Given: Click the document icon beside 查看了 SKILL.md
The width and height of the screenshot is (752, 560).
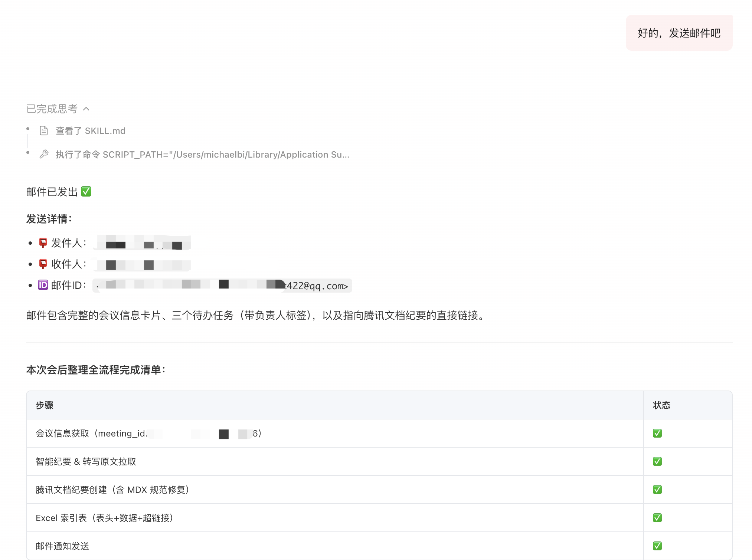Looking at the screenshot, I should pyautogui.click(x=43, y=131).
